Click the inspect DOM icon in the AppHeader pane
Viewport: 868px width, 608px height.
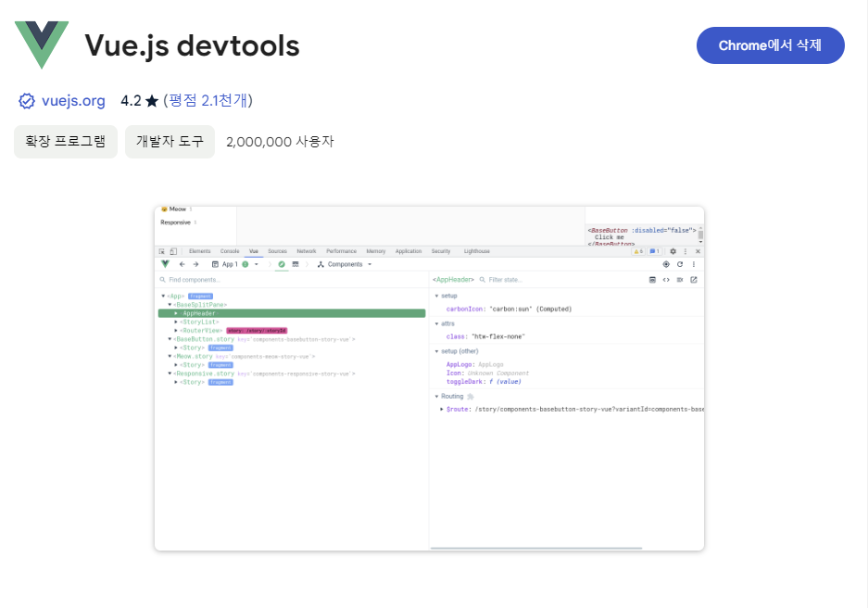tap(652, 279)
